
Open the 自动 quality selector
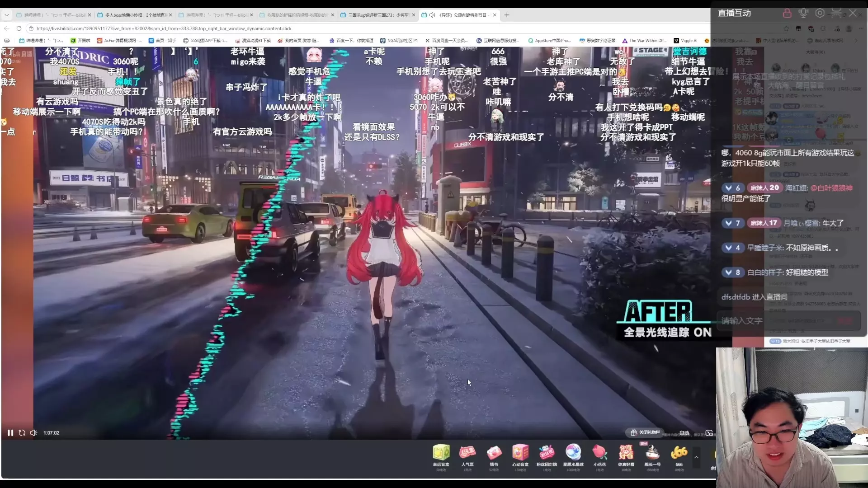click(x=684, y=433)
